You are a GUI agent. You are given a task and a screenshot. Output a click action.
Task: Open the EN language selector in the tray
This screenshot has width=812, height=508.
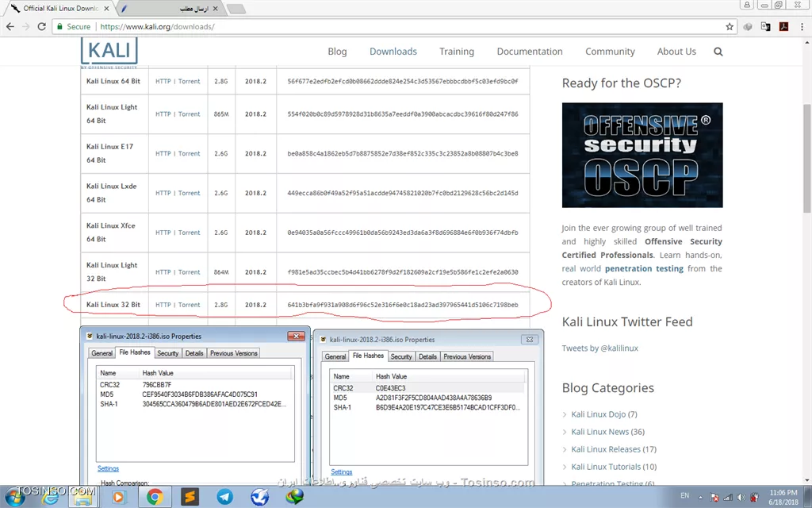[x=684, y=495]
